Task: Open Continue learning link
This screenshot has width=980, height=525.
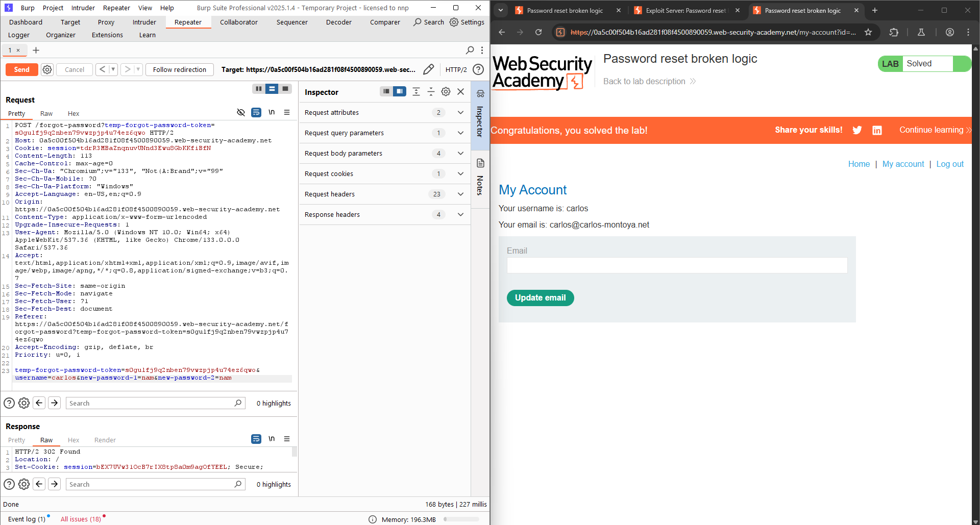Action: pyautogui.click(x=935, y=130)
